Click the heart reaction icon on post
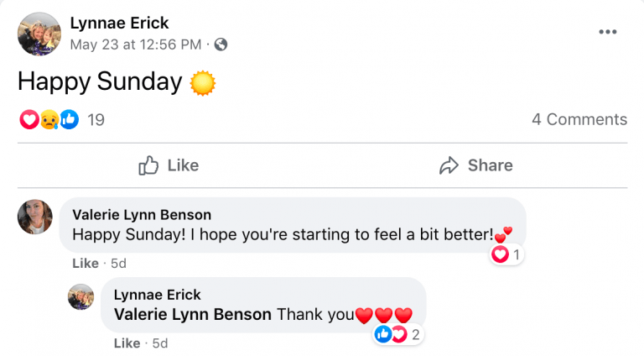The image size is (644, 356). (x=29, y=120)
